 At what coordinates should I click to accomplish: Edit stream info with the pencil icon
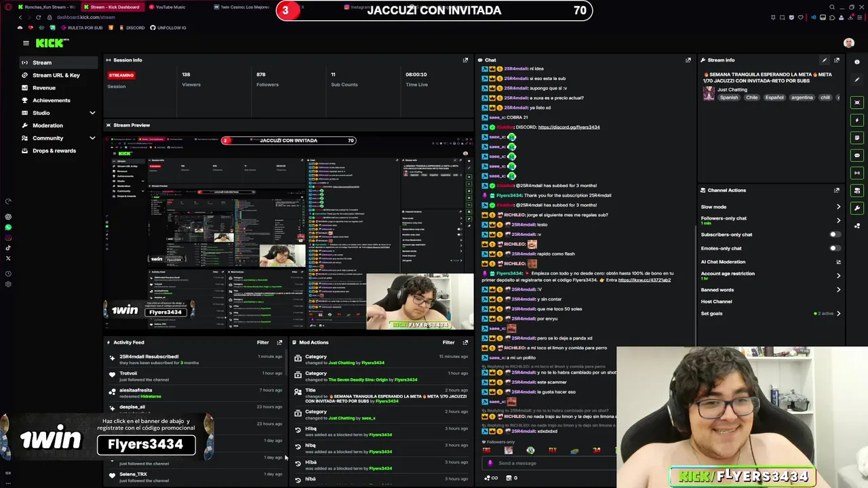tap(825, 60)
